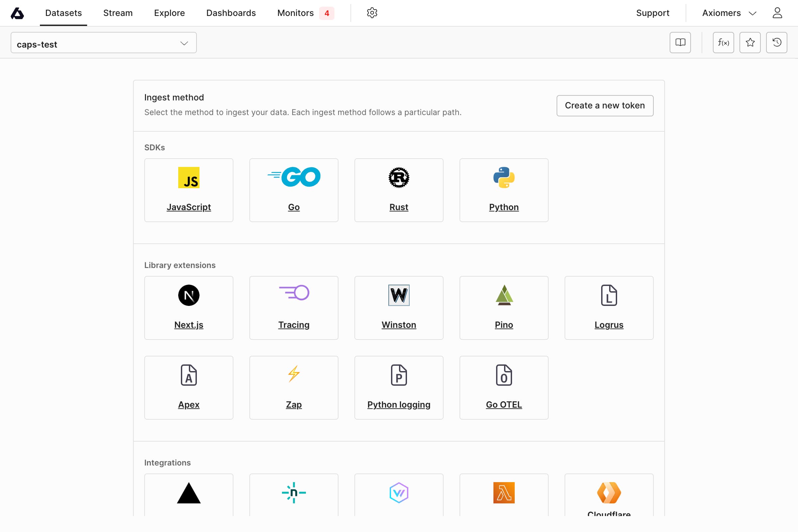Go to the Datasets tab
798x532 pixels.
pos(64,13)
